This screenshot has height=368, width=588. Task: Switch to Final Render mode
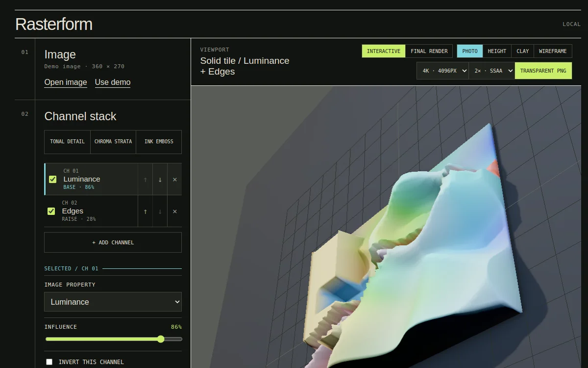tap(429, 51)
